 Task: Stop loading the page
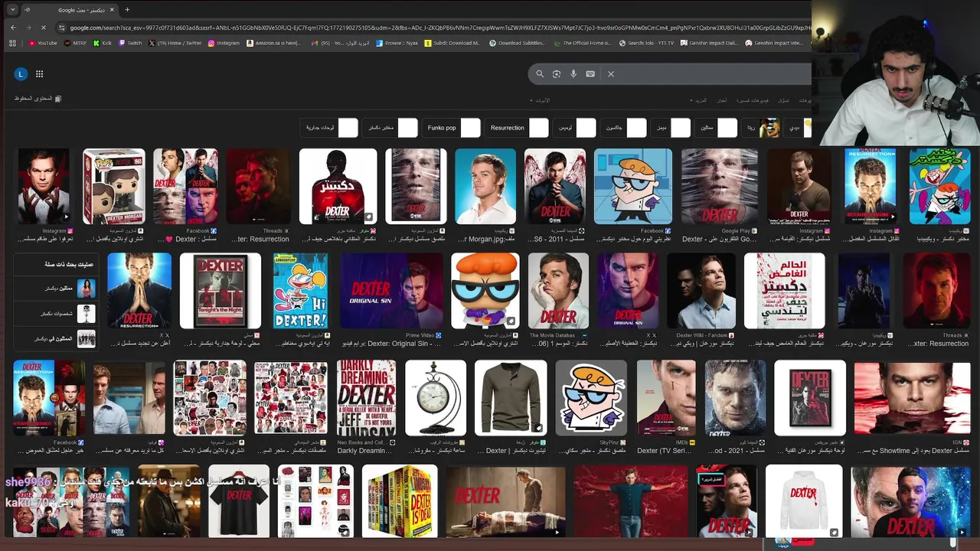point(44,28)
